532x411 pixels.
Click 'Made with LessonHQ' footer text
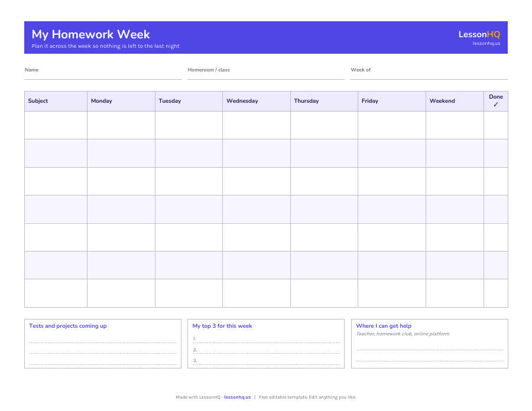(198, 397)
